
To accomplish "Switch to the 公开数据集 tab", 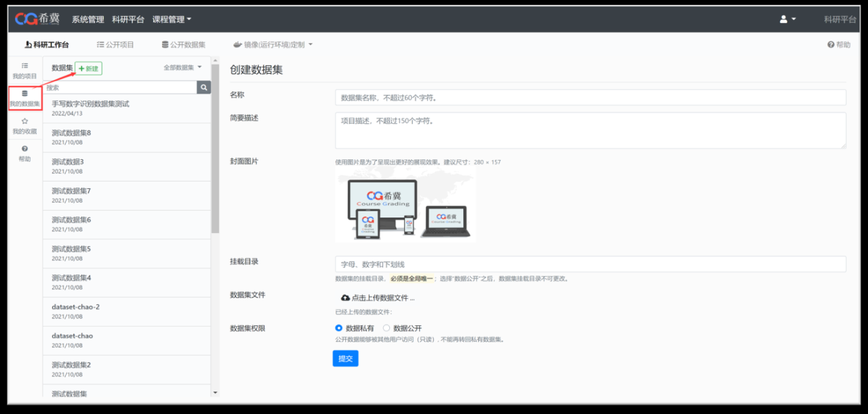I will pos(183,45).
